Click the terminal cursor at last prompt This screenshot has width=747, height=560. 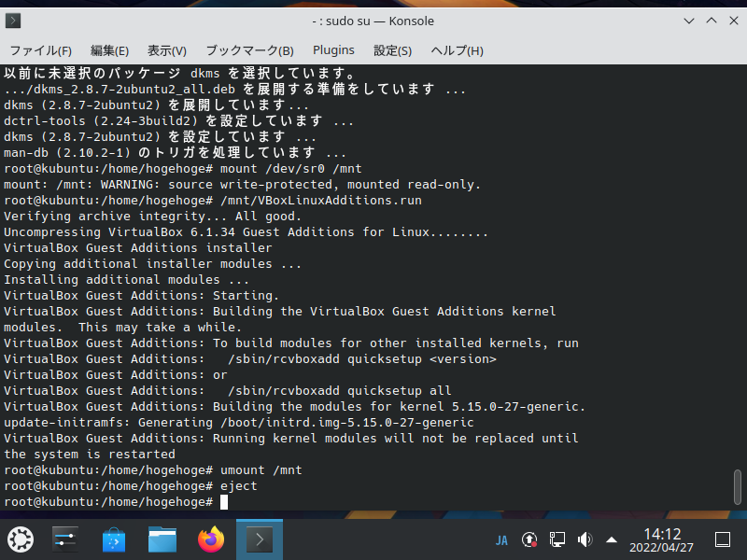(224, 502)
